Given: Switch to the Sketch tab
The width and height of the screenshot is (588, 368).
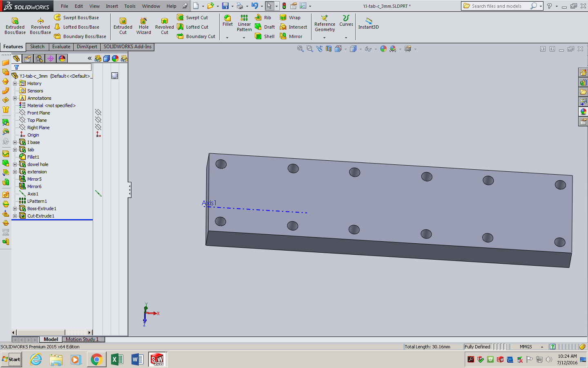Looking at the screenshot, I should tap(37, 47).
